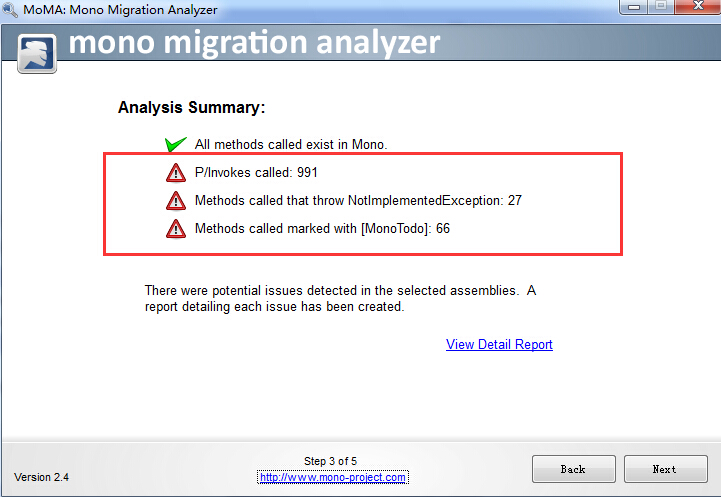Close the MoMA window
Screen dimensions: 721x497
[698, 7]
